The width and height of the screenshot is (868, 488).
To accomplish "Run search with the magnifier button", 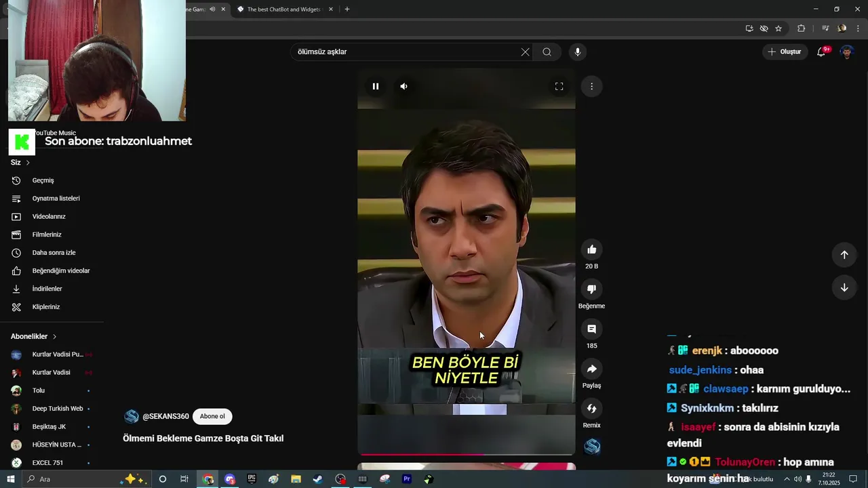I will (x=547, y=52).
